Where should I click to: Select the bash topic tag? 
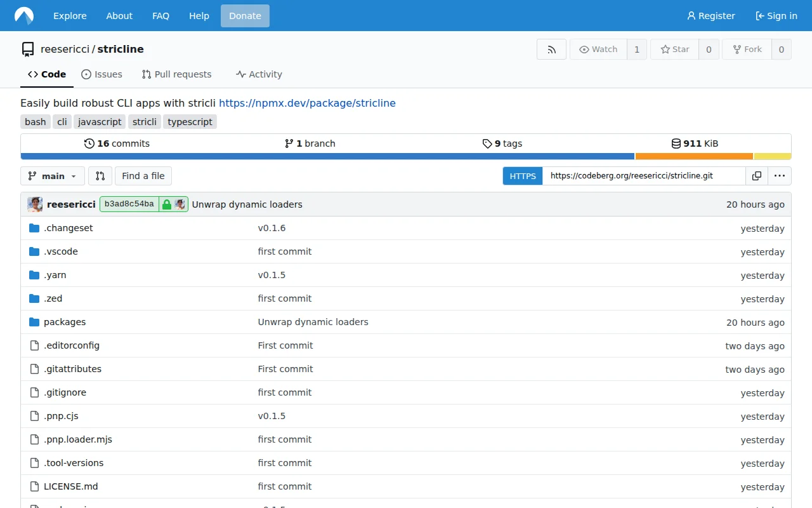tap(36, 122)
